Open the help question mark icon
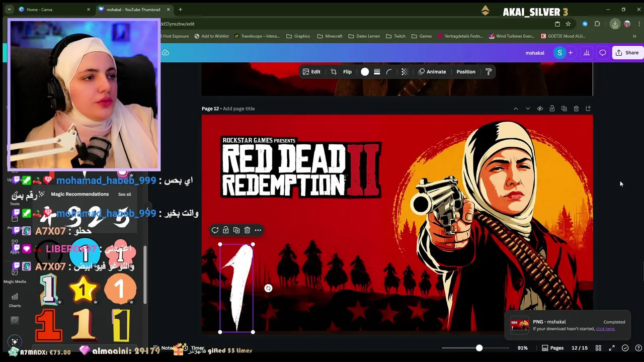644x362 pixels. point(638,348)
